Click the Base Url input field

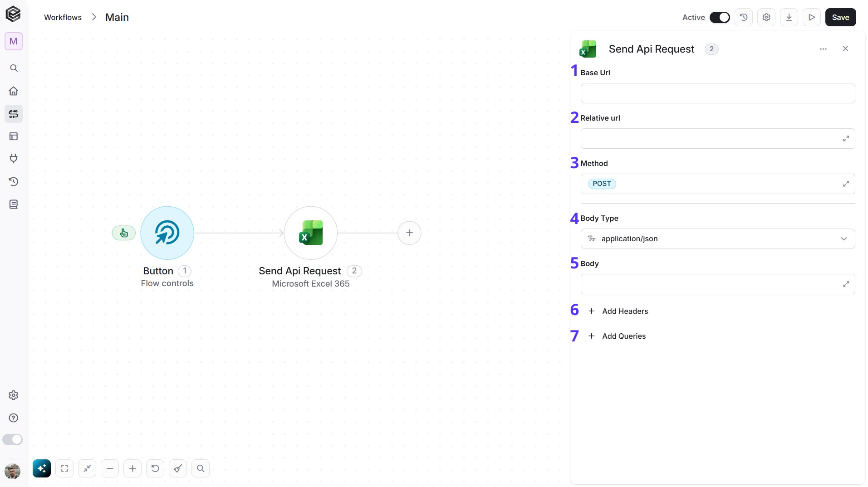(x=718, y=93)
